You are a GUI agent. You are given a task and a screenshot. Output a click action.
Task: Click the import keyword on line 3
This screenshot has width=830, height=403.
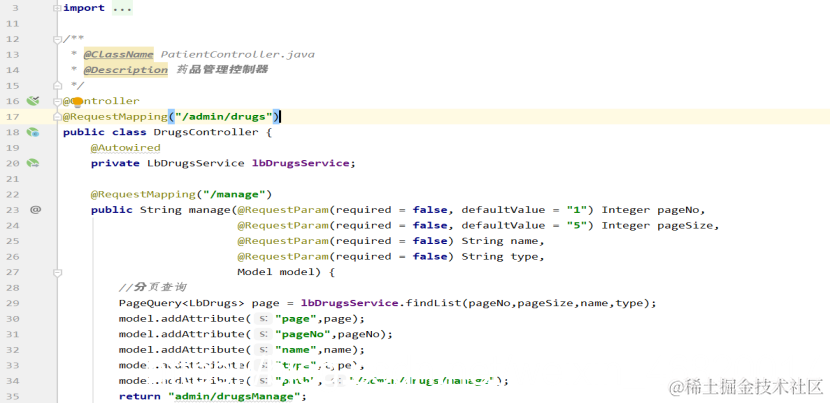[x=84, y=8]
